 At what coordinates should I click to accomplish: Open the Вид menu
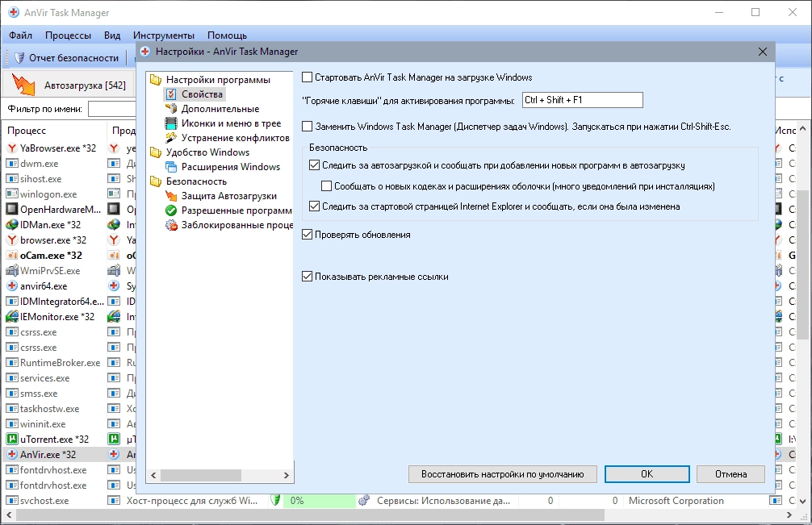112,35
